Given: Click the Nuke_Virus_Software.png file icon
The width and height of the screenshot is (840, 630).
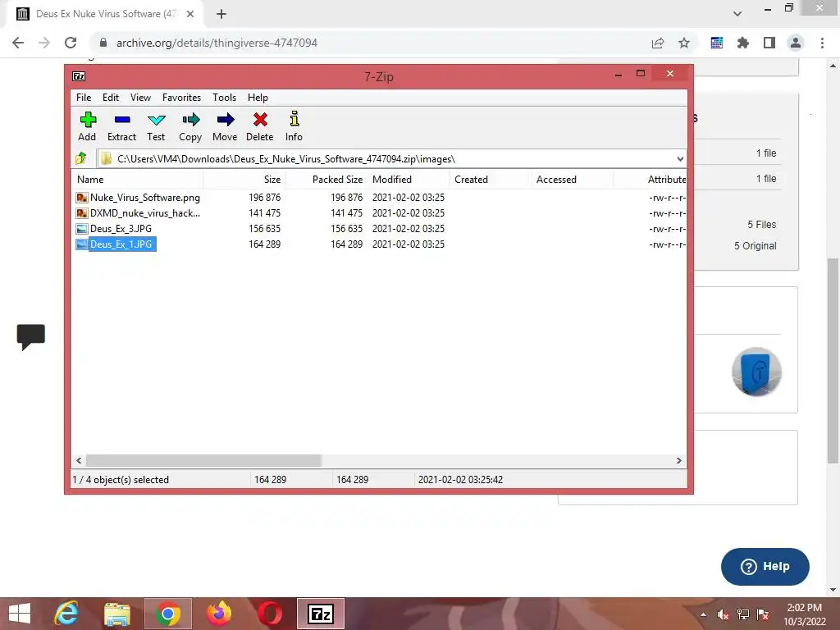Looking at the screenshot, I should (x=81, y=198).
